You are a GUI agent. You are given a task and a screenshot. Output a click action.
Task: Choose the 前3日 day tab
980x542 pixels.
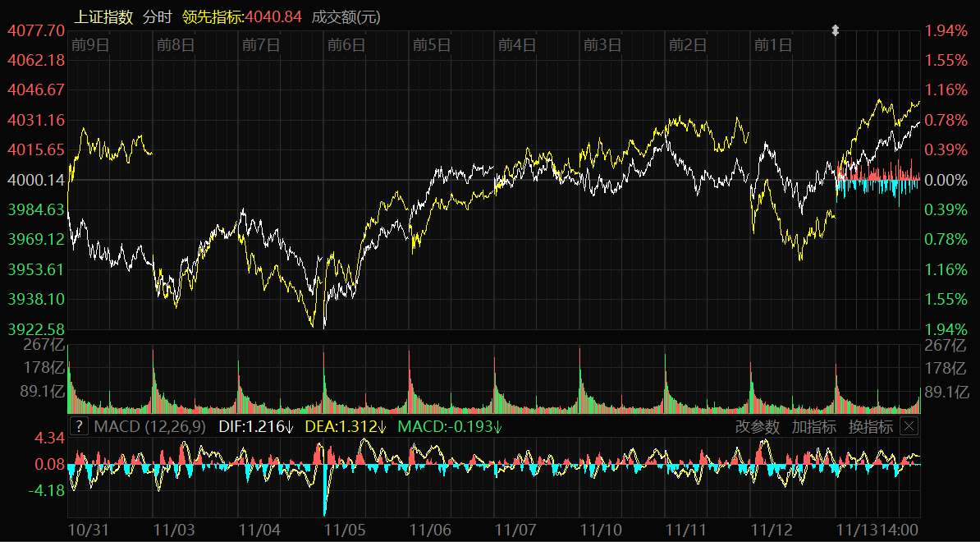pos(602,45)
